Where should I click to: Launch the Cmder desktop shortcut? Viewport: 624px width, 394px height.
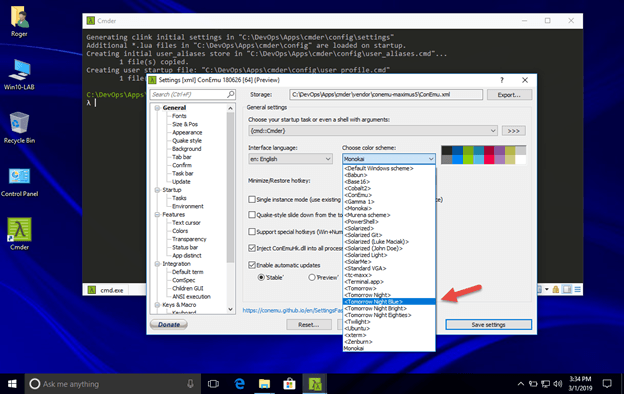tap(19, 234)
